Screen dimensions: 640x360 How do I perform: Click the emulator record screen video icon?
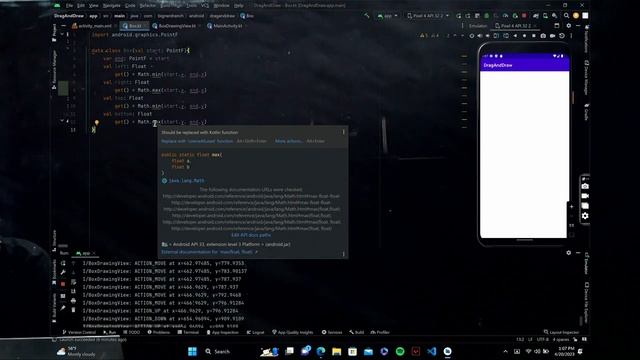point(552,36)
